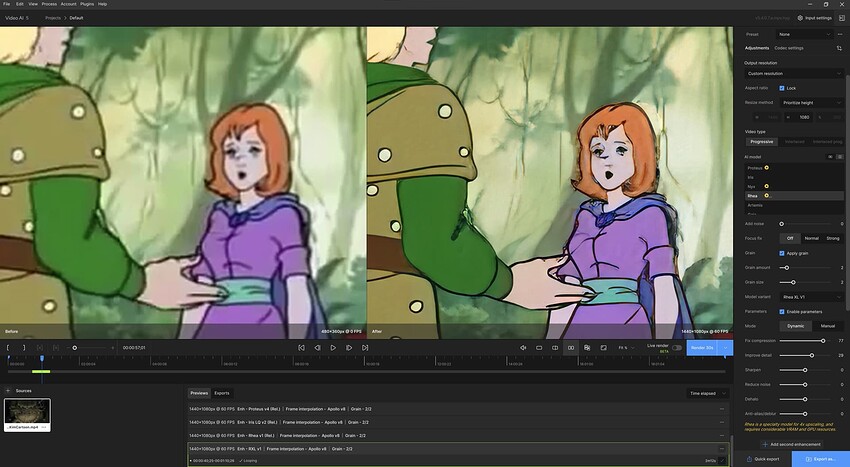Viewport: 850px width, 467px height.
Task: Mute the preview audio
Action: click(x=523, y=348)
